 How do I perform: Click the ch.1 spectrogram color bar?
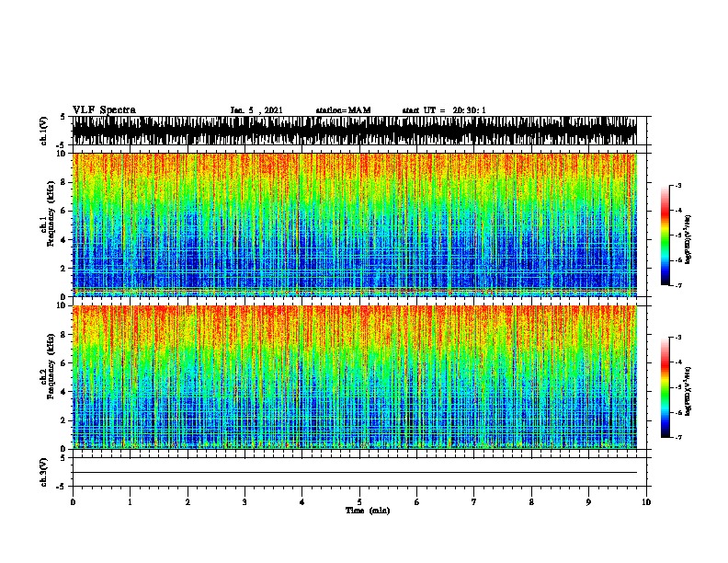tap(665, 236)
